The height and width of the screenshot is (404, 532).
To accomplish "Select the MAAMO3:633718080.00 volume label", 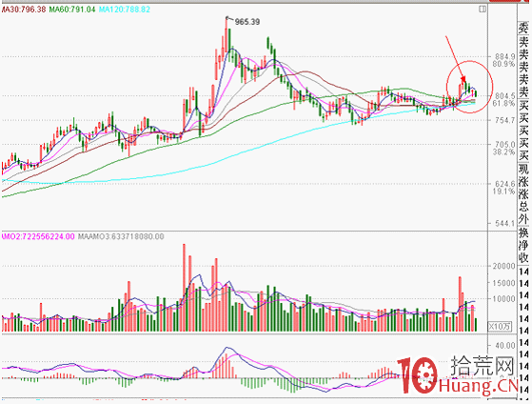I will tap(121, 236).
